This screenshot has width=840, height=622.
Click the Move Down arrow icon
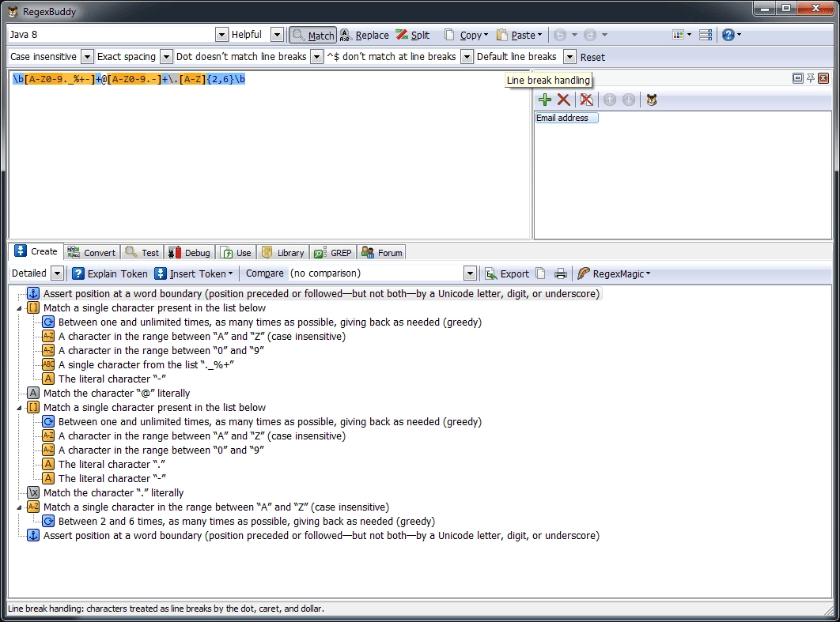628,100
